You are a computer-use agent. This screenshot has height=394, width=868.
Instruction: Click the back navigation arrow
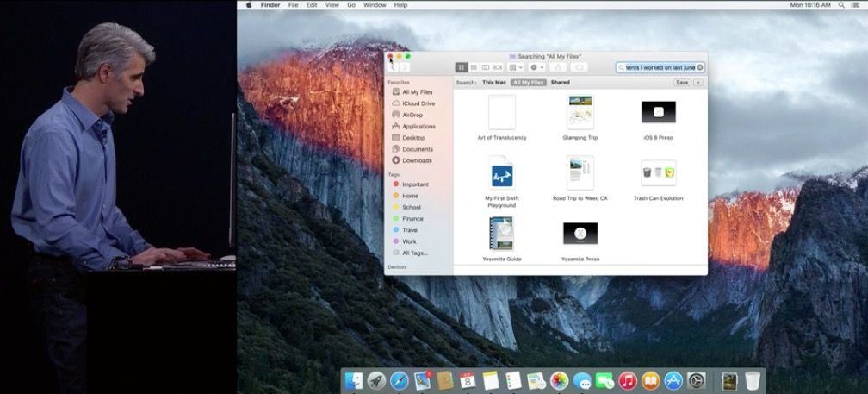coord(392,67)
